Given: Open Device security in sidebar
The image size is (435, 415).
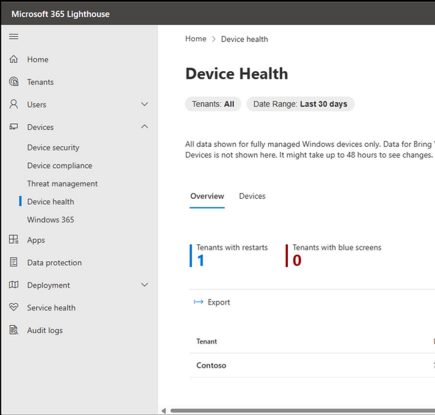Looking at the screenshot, I should pyautogui.click(x=53, y=148).
